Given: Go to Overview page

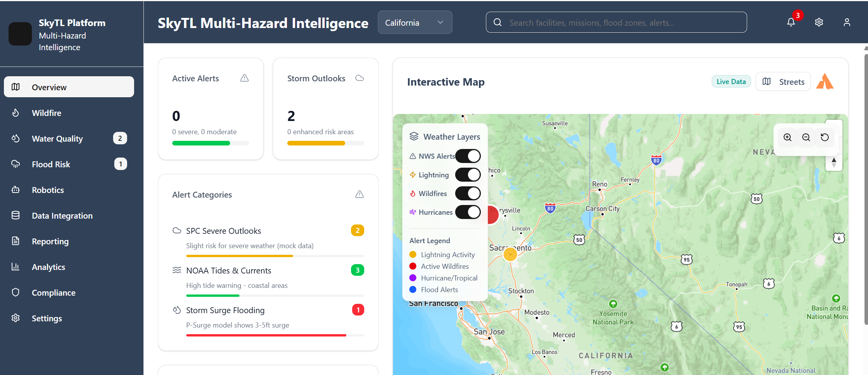Looking at the screenshot, I should pos(69,87).
